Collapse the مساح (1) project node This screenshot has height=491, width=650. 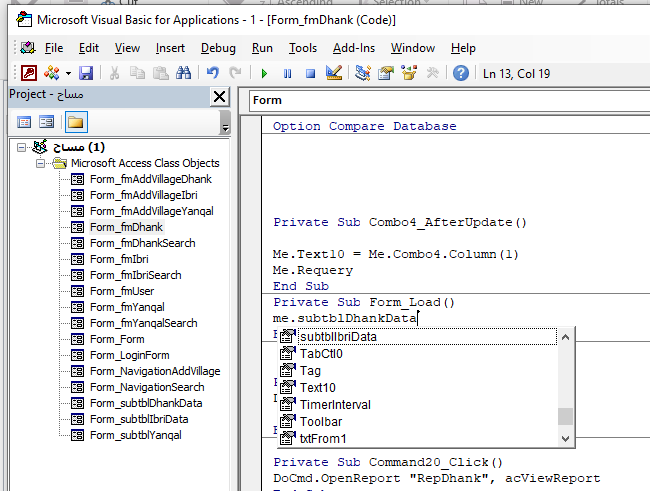point(21,147)
